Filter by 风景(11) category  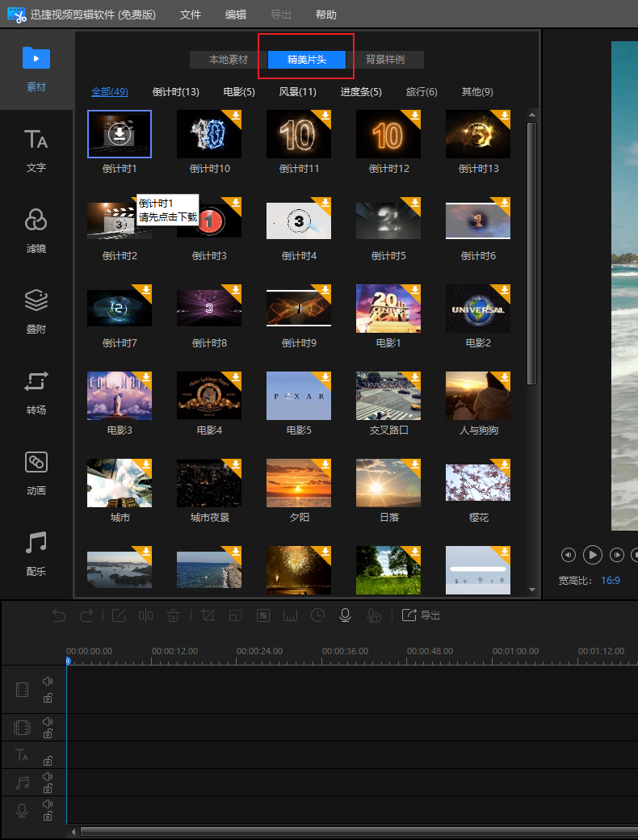click(297, 92)
